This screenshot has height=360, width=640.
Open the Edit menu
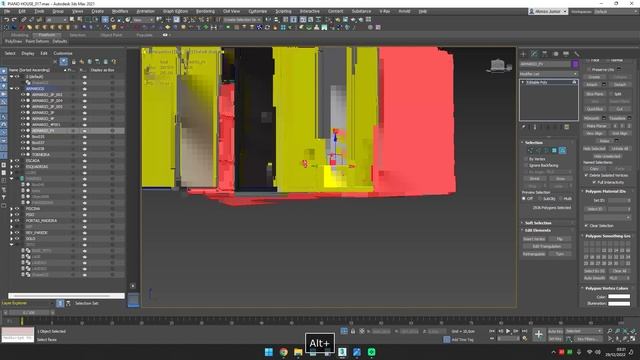[x=22, y=11]
